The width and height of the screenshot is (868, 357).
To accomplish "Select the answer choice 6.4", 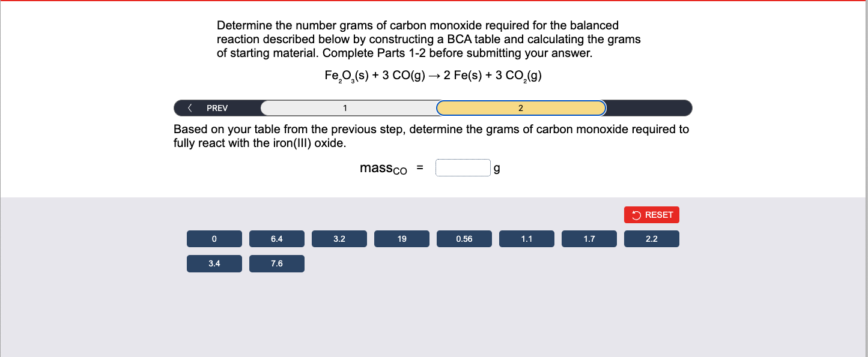I will click(276, 238).
